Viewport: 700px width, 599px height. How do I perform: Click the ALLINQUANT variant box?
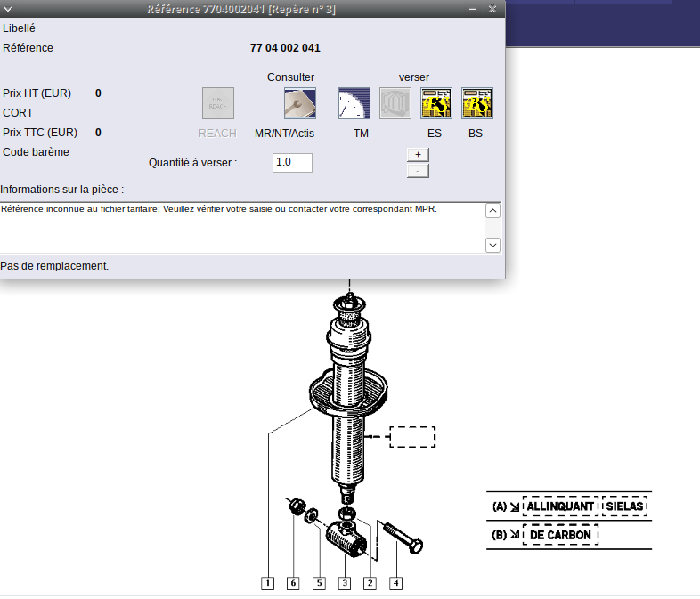pos(560,506)
